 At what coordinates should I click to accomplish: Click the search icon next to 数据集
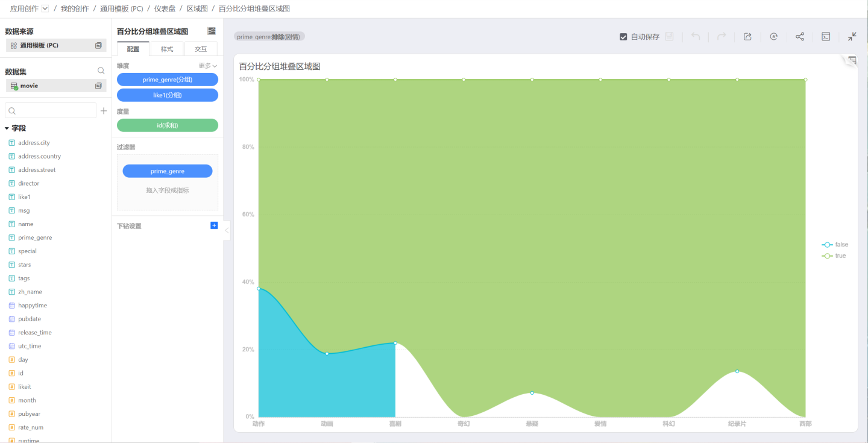[x=101, y=71]
